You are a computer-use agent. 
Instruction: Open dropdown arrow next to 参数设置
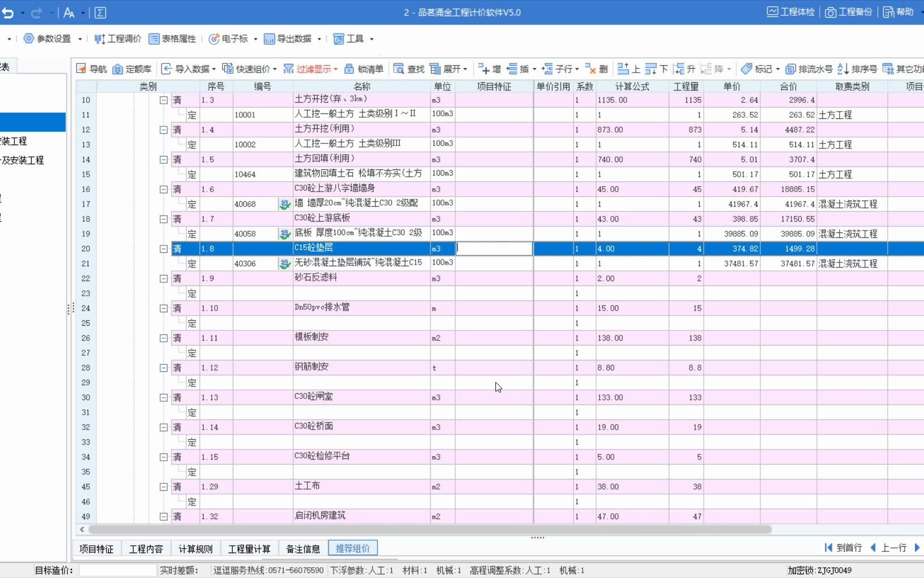pyautogui.click(x=80, y=39)
